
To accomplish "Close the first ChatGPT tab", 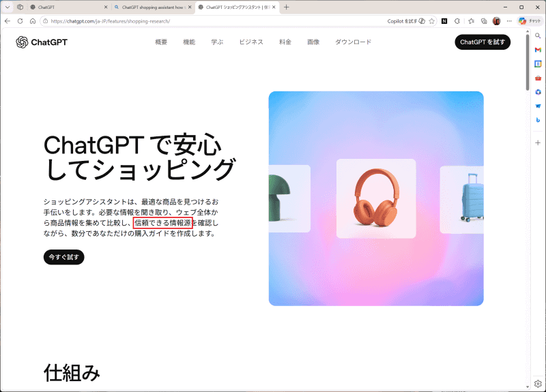I will pyautogui.click(x=106, y=7).
